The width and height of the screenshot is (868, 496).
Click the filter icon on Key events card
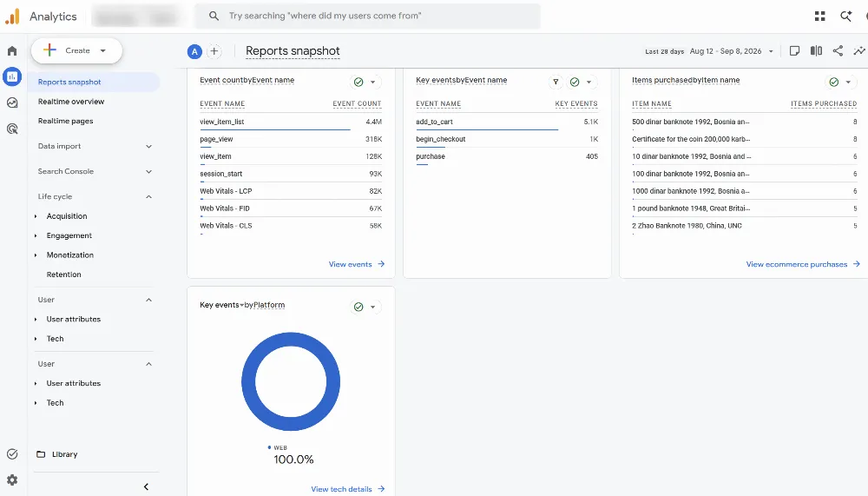[556, 82]
